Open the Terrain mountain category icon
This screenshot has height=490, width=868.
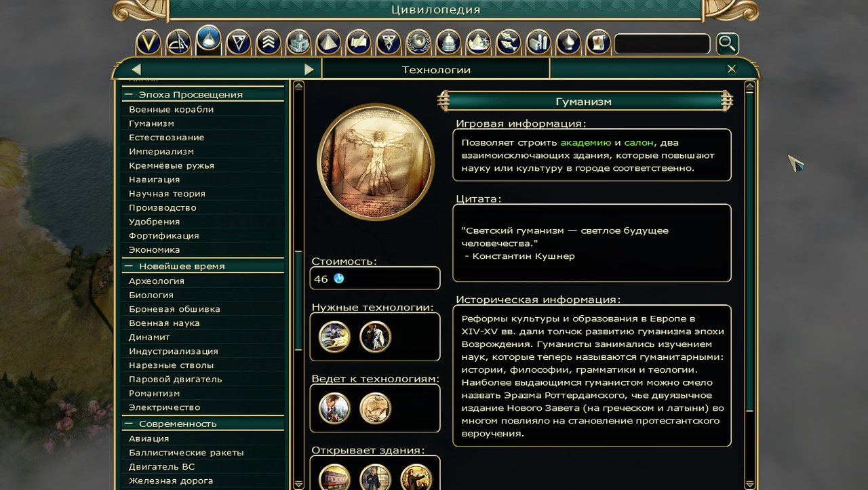point(479,43)
